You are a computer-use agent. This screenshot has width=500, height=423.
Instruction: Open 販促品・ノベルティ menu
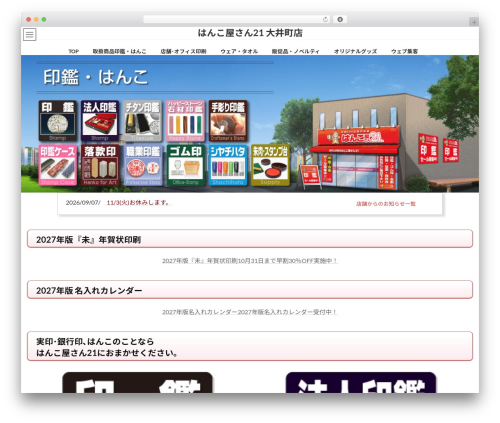[296, 51]
